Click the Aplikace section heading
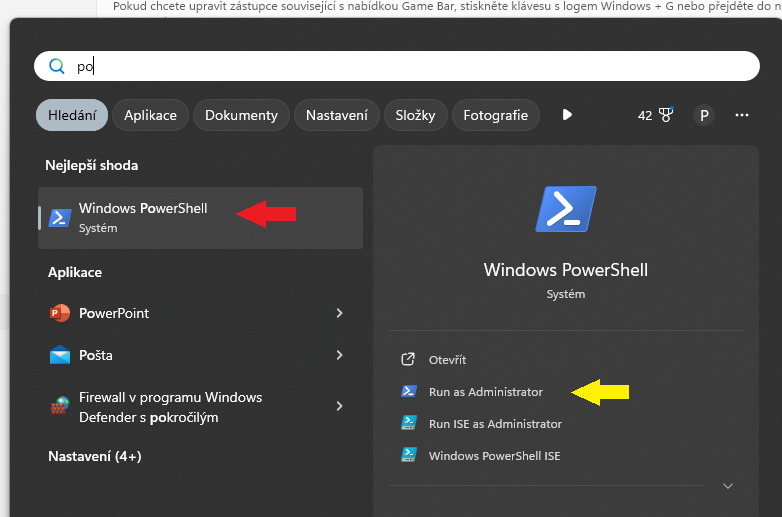 point(75,272)
